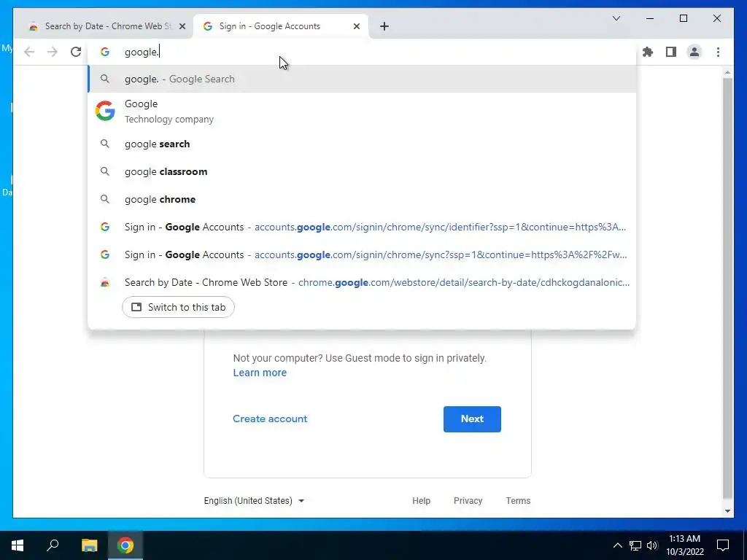
Task: Open the Privacy footer link
Action: (468, 500)
